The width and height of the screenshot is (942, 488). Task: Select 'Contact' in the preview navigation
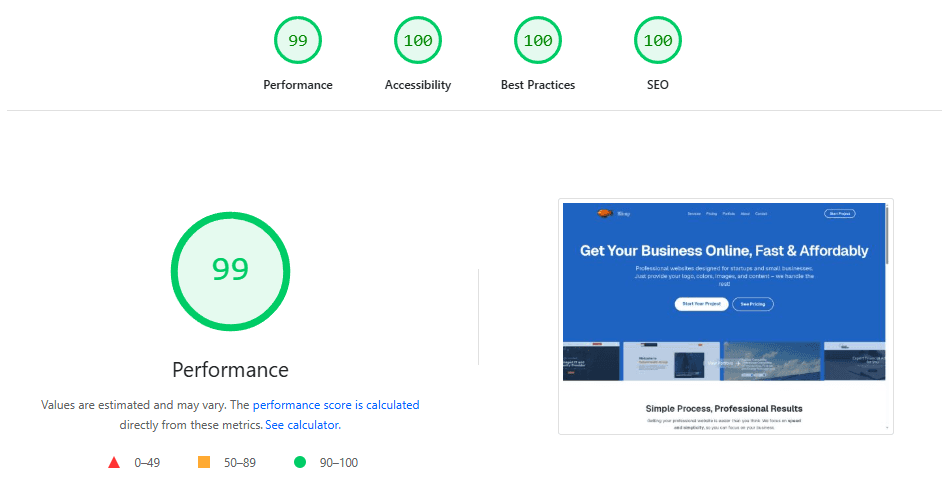tap(761, 214)
